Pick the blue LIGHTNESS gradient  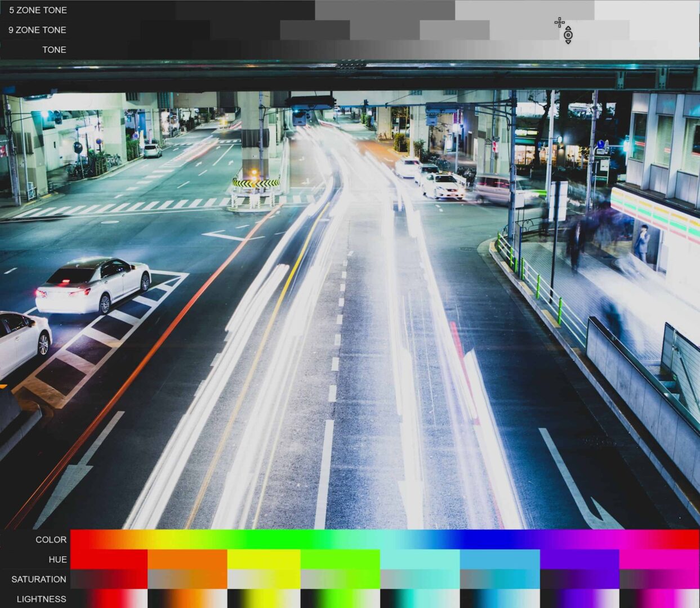click(500, 598)
